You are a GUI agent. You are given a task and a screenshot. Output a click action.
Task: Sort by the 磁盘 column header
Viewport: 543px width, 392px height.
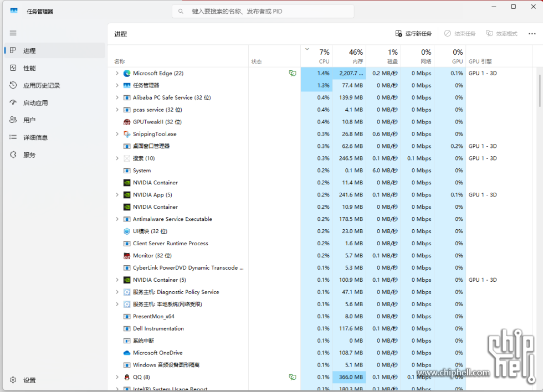tap(383, 56)
